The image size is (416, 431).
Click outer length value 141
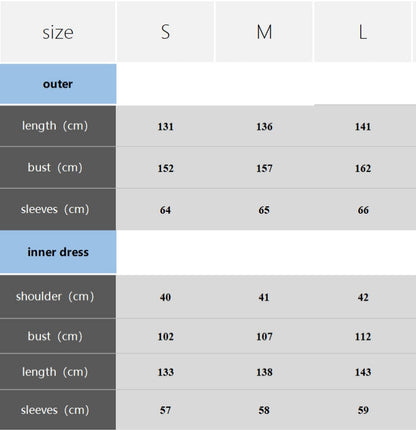click(x=363, y=127)
